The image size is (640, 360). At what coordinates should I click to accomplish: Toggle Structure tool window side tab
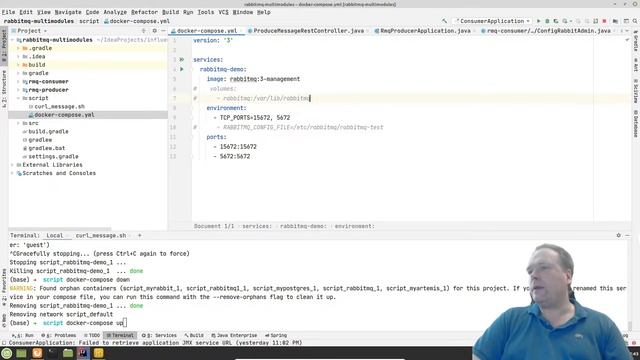click(4, 89)
